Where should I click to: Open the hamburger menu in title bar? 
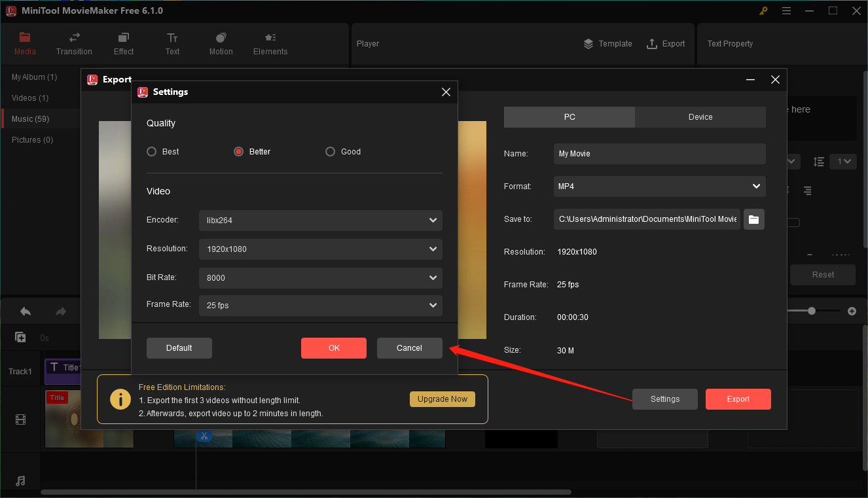[x=786, y=10]
